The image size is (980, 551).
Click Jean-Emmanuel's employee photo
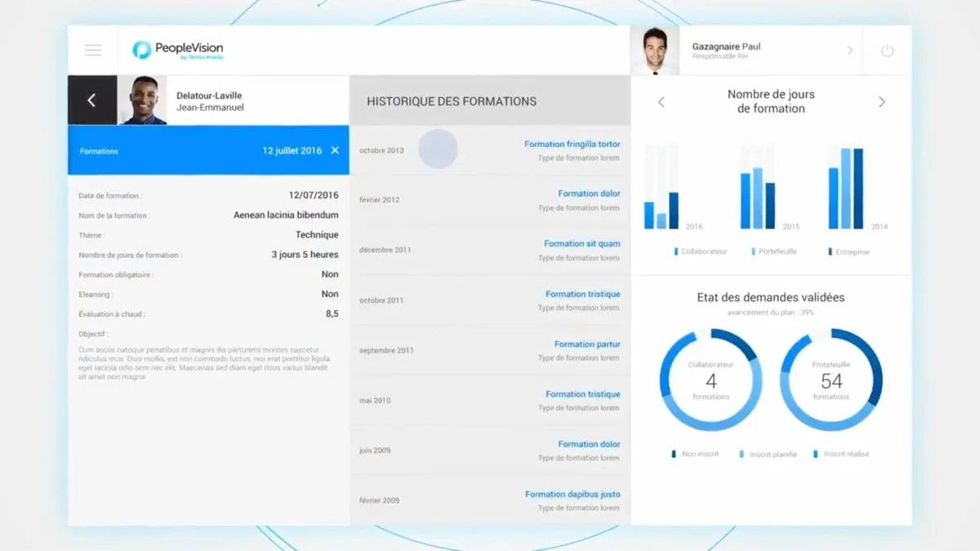pos(143,100)
